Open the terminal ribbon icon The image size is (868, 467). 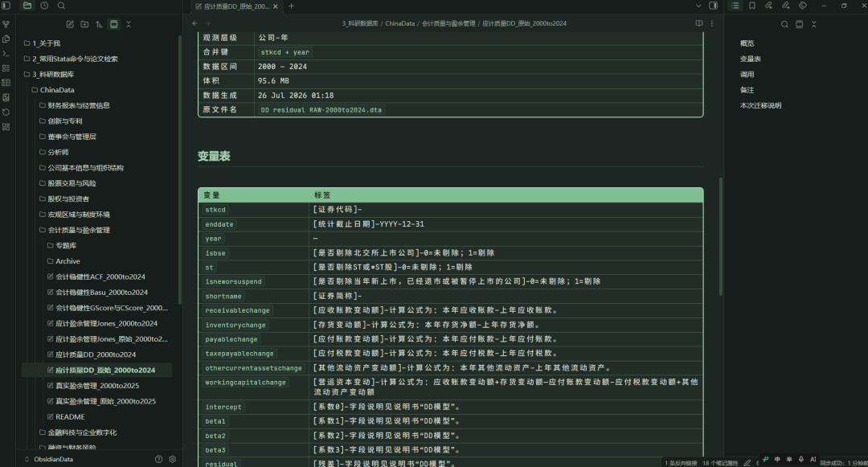coord(6,54)
